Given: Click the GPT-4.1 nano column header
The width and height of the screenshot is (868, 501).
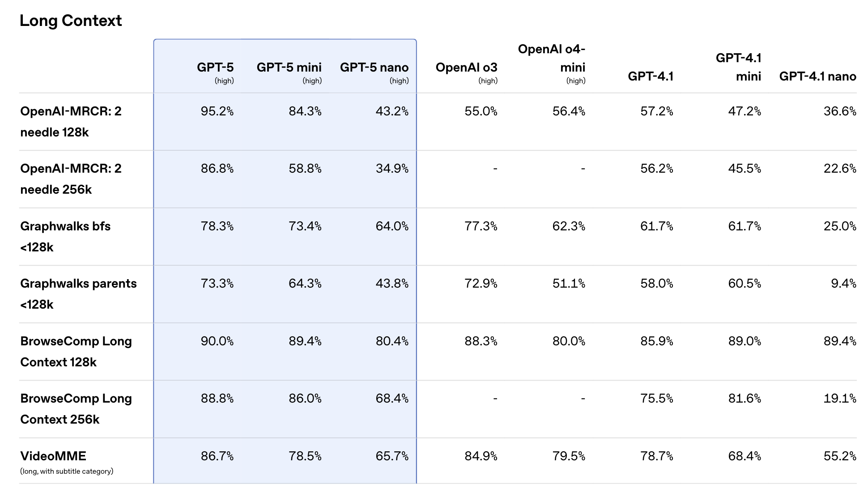Looking at the screenshot, I should 817,76.
